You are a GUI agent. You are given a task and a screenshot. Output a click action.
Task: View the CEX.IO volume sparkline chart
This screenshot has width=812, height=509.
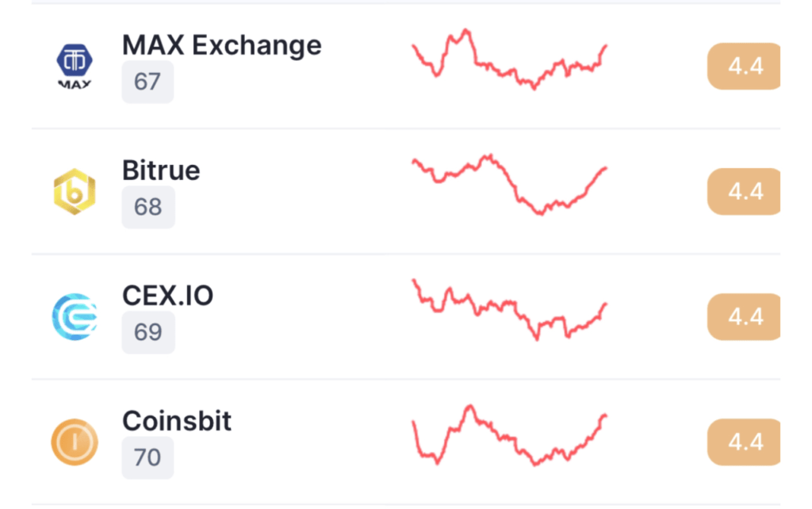[x=510, y=310]
